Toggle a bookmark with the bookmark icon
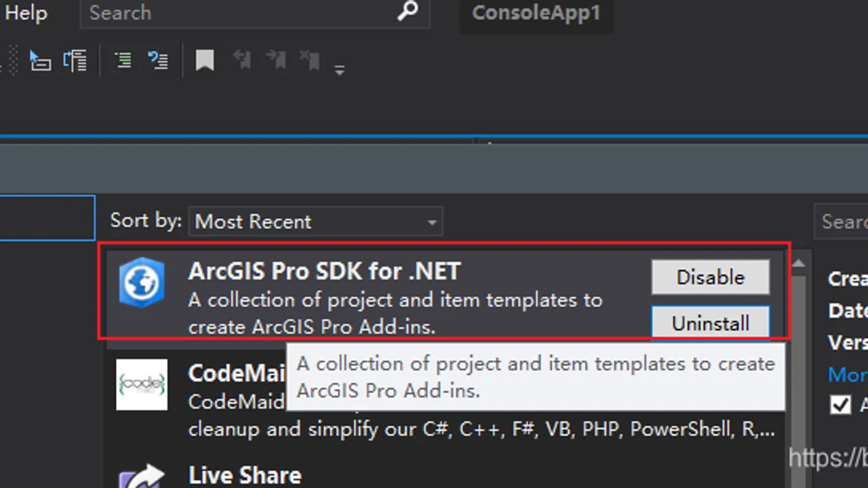868x488 pixels. (x=205, y=60)
